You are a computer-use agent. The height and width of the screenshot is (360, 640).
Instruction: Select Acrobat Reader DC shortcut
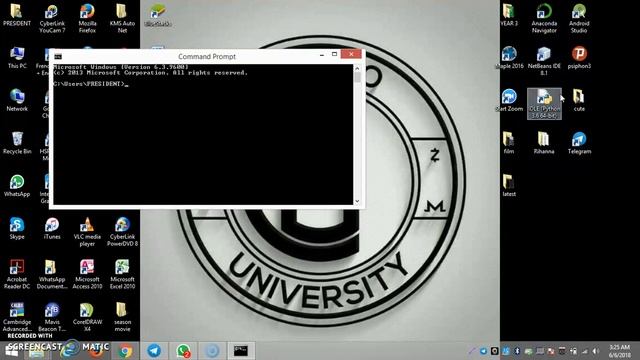(x=17, y=275)
